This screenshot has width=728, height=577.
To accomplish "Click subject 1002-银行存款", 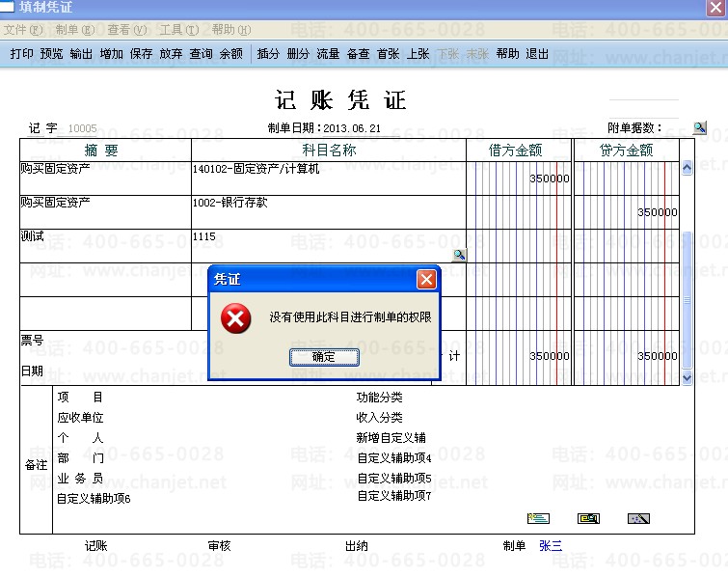I will (230, 203).
